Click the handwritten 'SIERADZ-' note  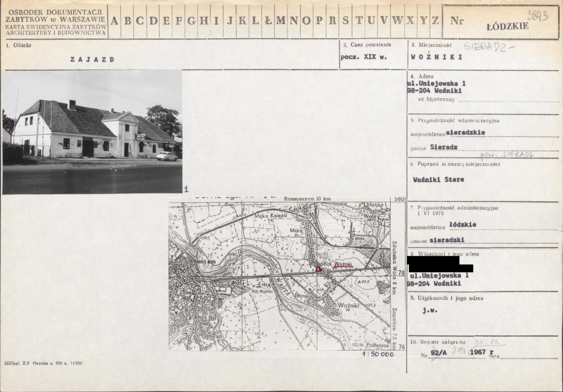(x=489, y=46)
